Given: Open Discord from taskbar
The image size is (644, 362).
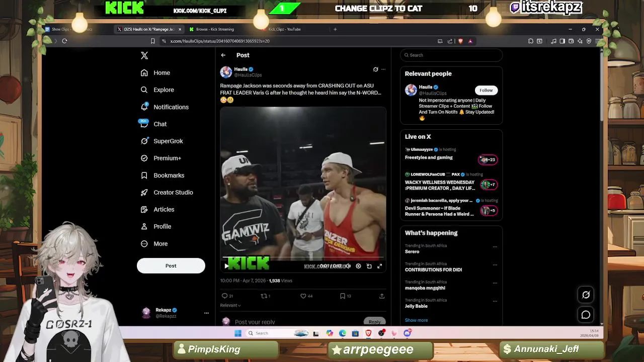Looking at the screenshot, I should coord(408,333).
